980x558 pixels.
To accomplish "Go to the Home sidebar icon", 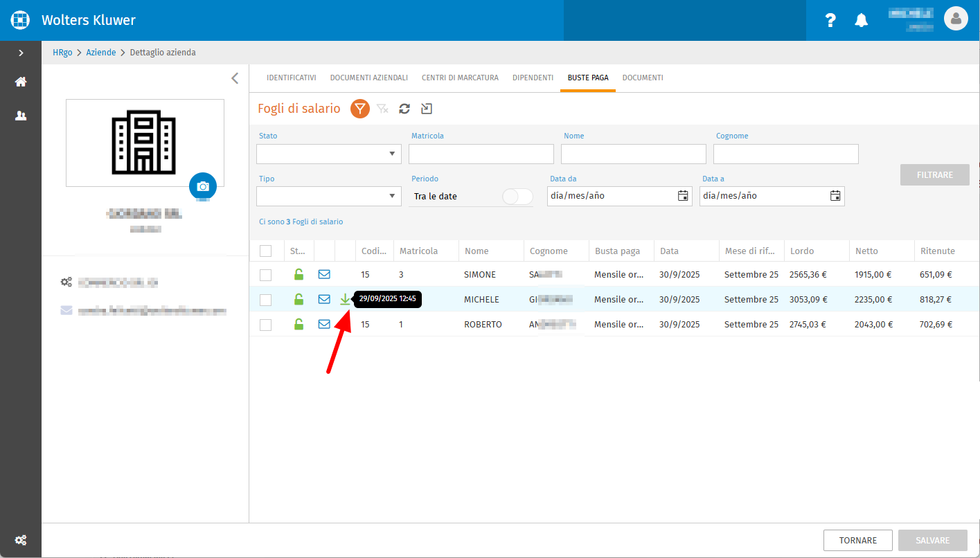I will click(x=21, y=82).
